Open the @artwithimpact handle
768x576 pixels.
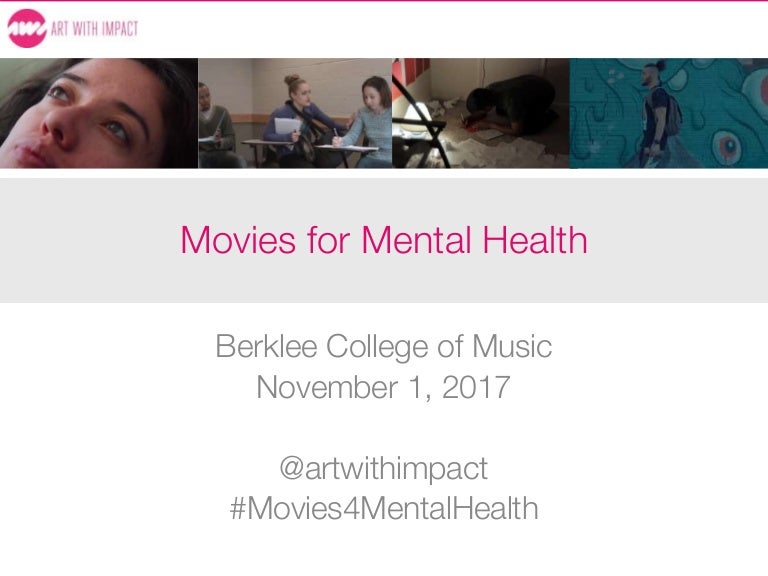(x=384, y=468)
